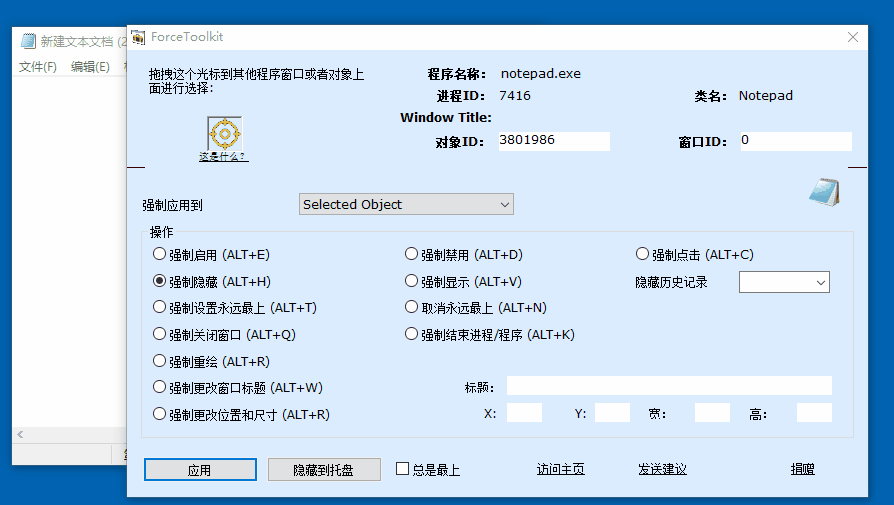This screenshot has height=505, width=894.
Task: Select the 强制启用 (ALT+E) radio option
Action: pyautogui.click(x=160, y=255)
